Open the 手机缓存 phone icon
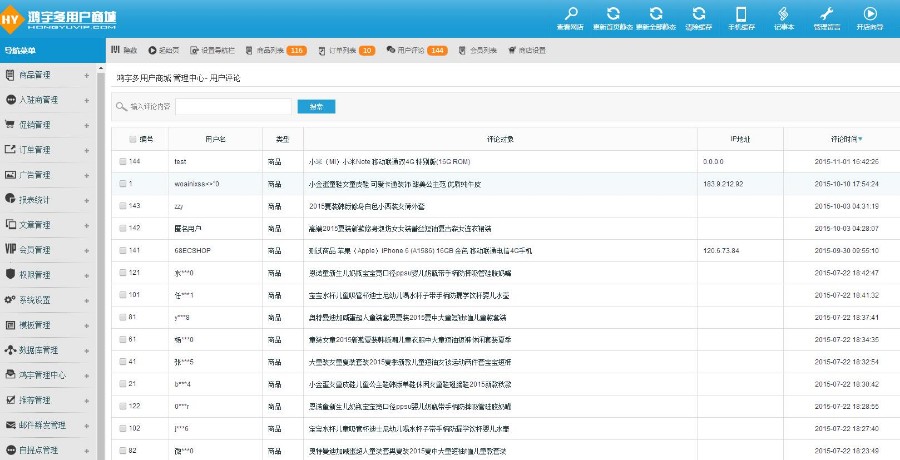Viewport: 900px width, 460px height. point(741,14)
